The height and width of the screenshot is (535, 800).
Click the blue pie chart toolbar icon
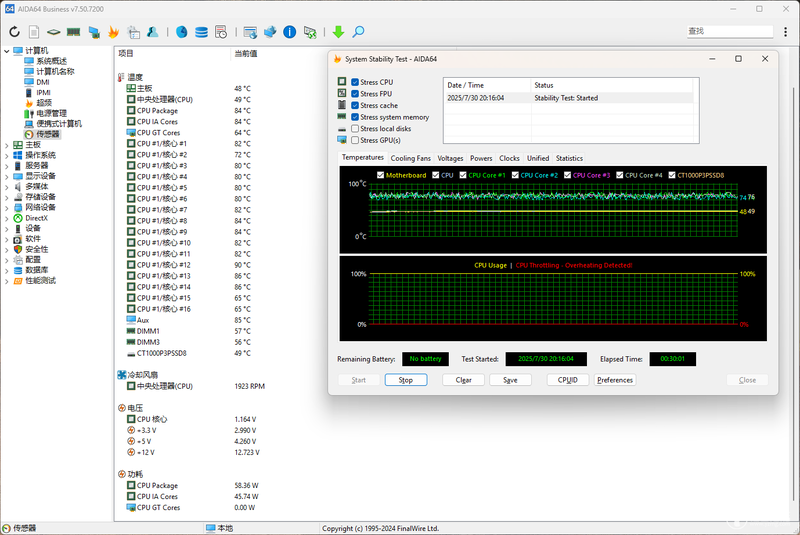(x=182, y=32)
